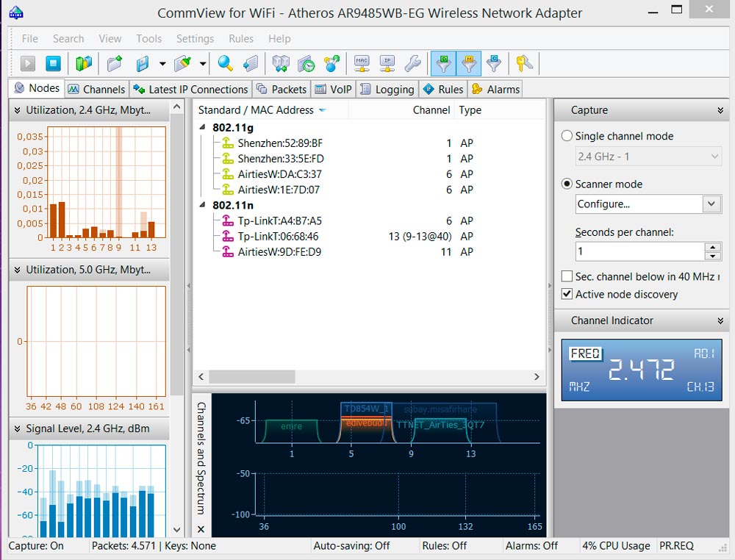The image size is (735, 560).
Task: Switch to the Packets tab
Action: pos(282,89)
